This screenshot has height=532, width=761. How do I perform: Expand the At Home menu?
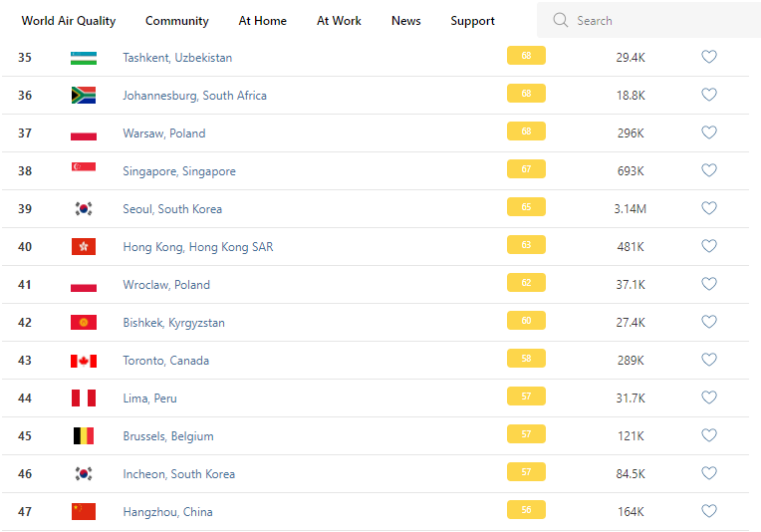point(263,21)
